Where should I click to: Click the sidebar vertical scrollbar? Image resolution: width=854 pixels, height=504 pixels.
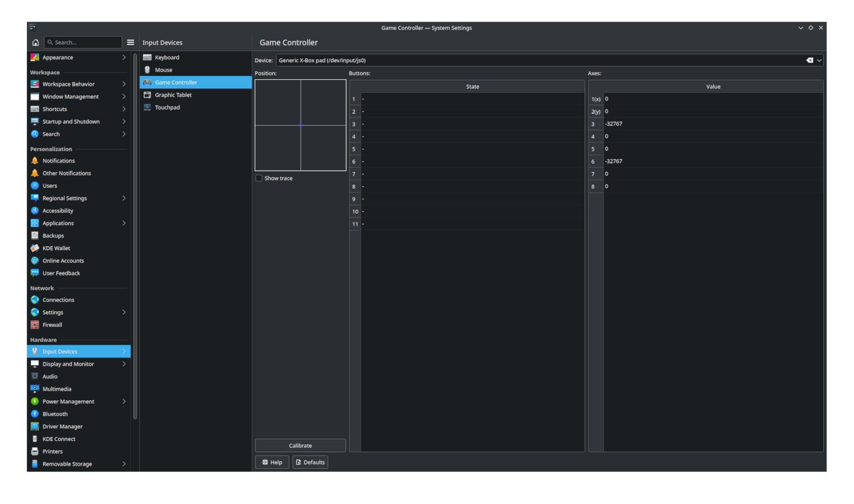click(x=135, y=237)
